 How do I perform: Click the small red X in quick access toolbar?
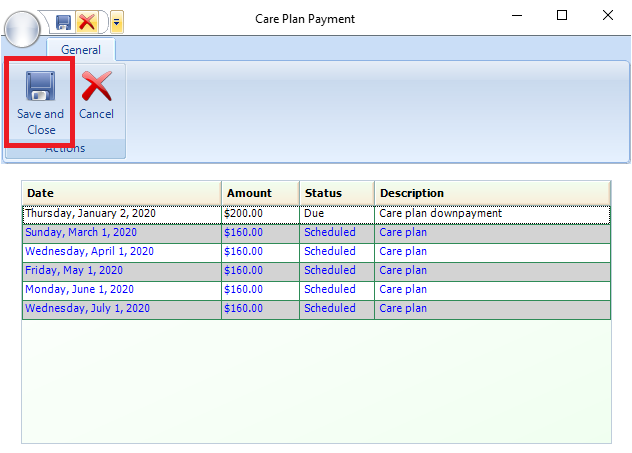click(x=87, y=22)
